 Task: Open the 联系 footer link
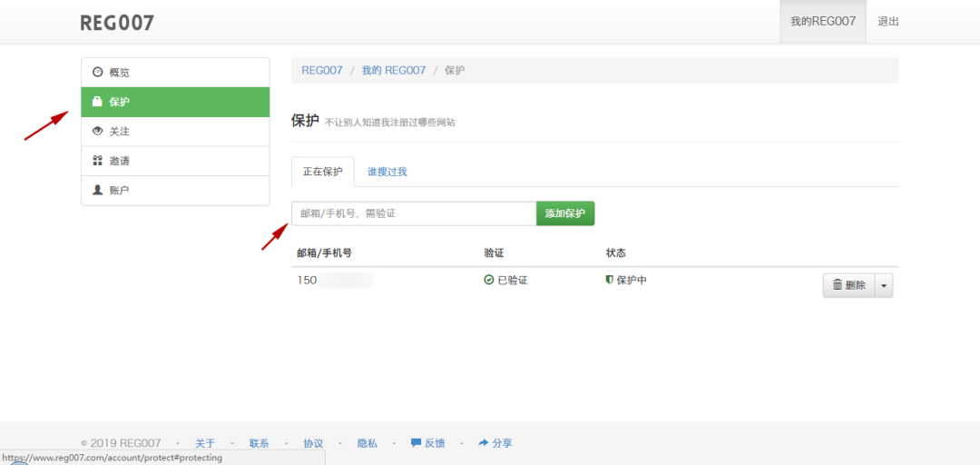pos(259,443)
